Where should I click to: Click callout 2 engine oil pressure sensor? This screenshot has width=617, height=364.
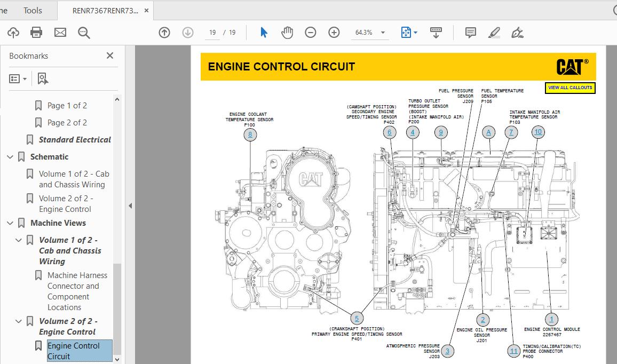pos(483,320)
